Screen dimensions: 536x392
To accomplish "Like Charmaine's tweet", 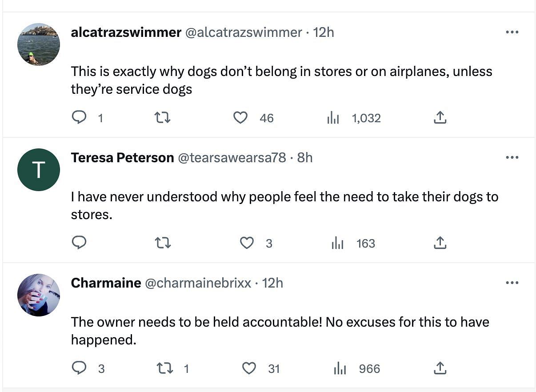I will point(249,368).
